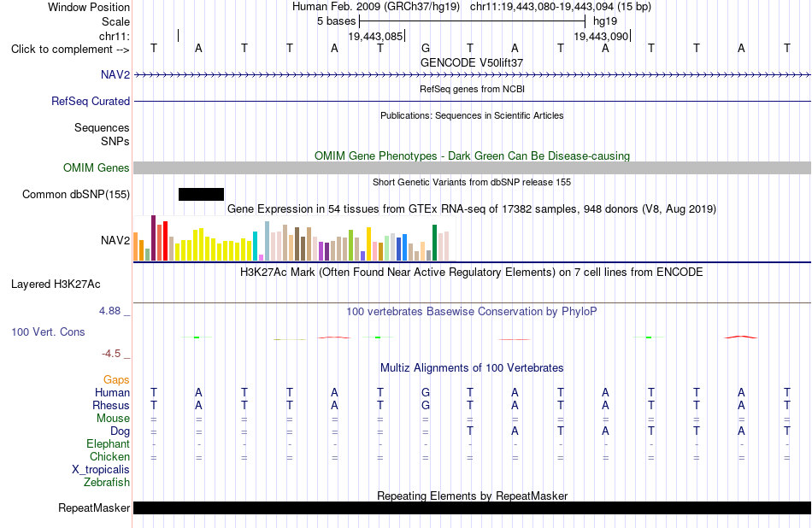812x528 pixels.
Task: Click the 'Elephant' species label
Action: point(108,443)
